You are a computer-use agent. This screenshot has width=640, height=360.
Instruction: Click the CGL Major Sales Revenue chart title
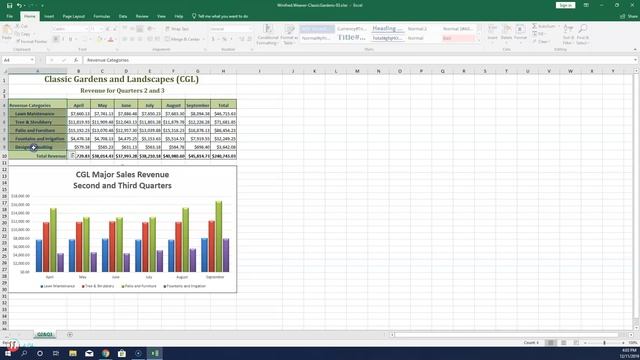(x=122, y=180)
